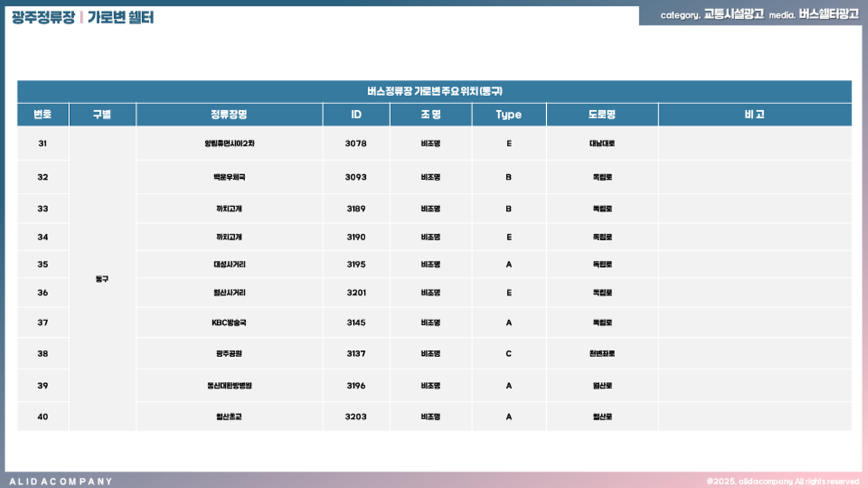This screenshot has width=868, height=488.
Task: Click the 도로명 column header
Action: (x=602, y=115)
